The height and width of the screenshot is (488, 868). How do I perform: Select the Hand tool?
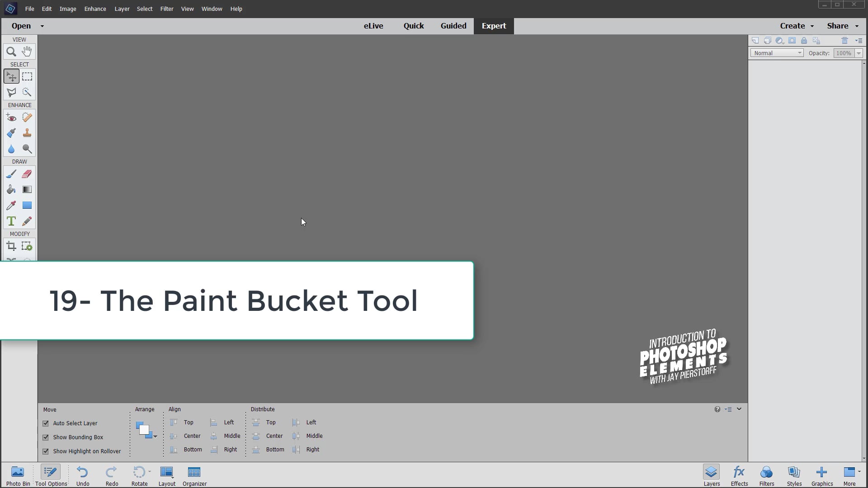tap(27, 51)
